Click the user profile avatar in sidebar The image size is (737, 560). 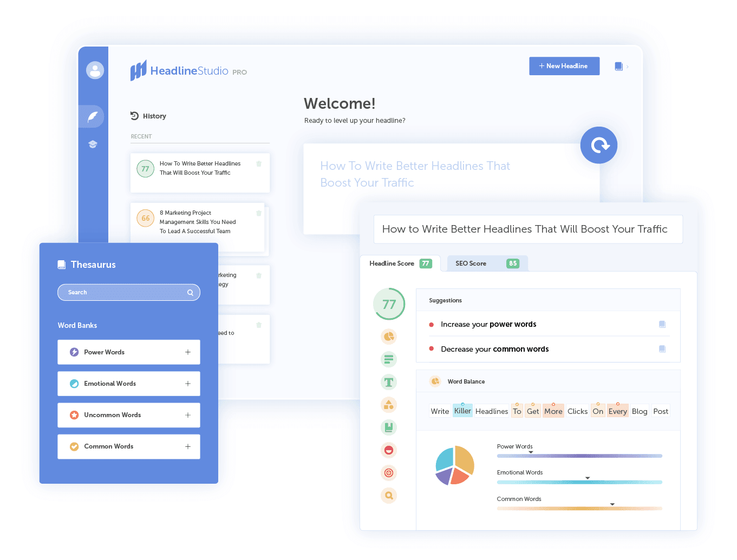[x=95, y=70]
